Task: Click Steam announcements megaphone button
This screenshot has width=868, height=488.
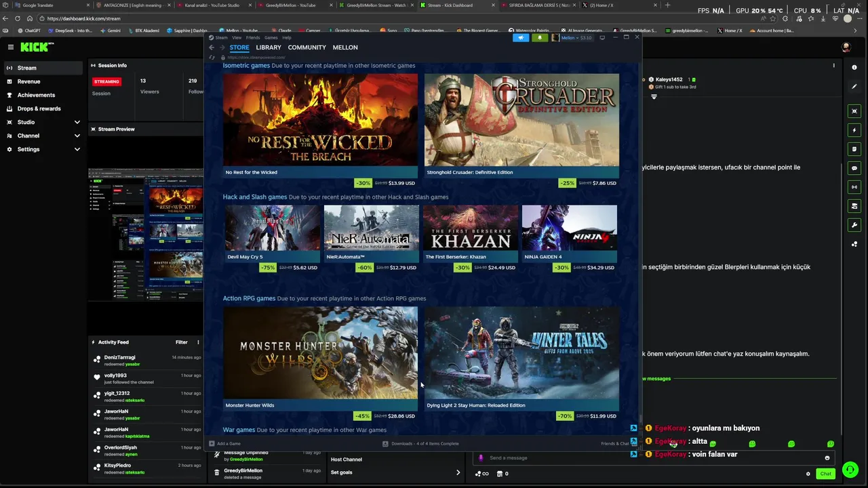Action: (521, 38)
